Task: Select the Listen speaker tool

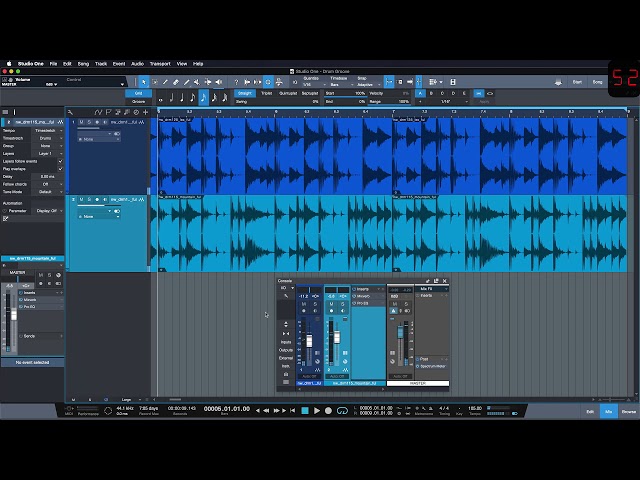Action: coord(219,82)
